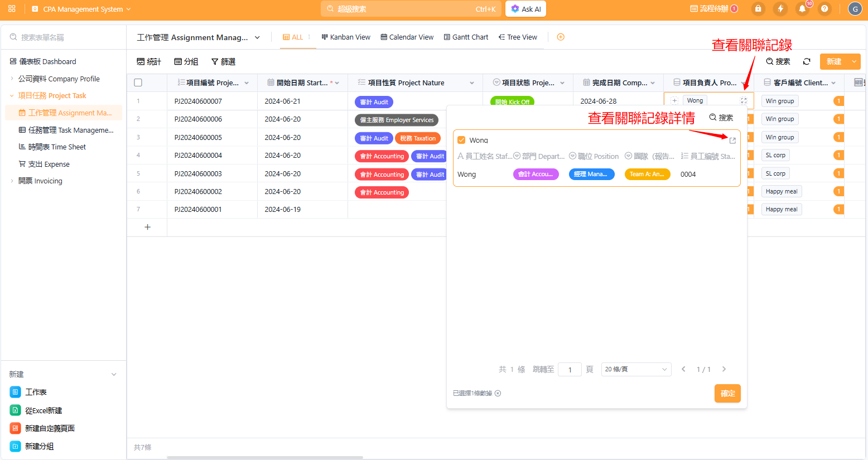868x460 pixels.
Task: Click the lightning bolt icon in header
Action: tap(780, 9)
